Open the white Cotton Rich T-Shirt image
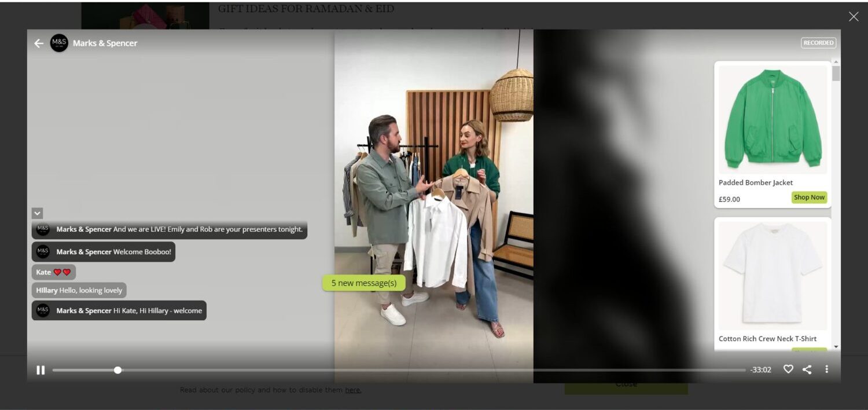This screenshot has height=410, width=868. coord(773,276)
